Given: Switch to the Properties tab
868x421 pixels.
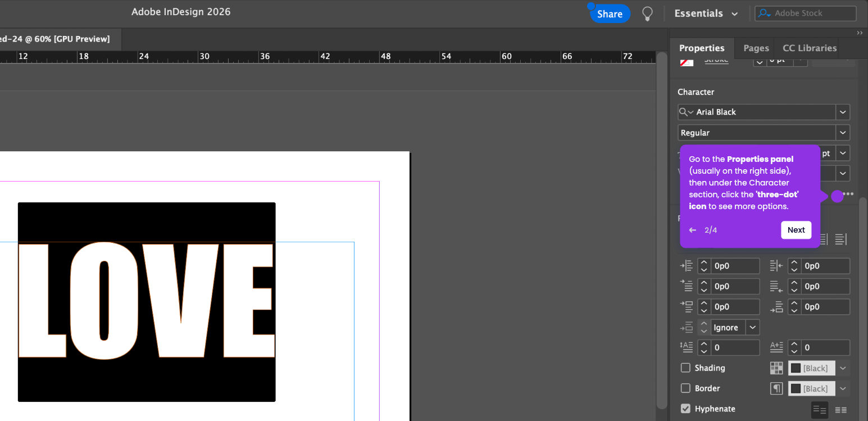Looking at the screenshot, I should coord(702,48).
